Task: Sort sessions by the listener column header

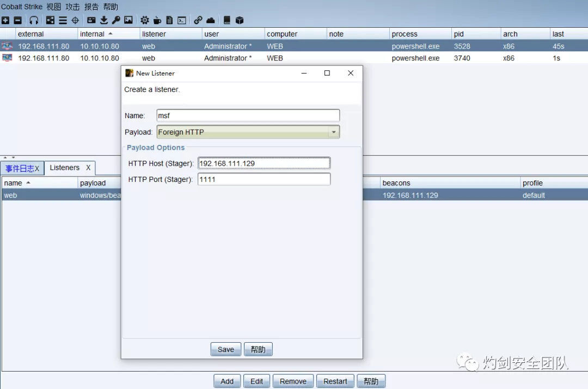Action: point(171,34)
